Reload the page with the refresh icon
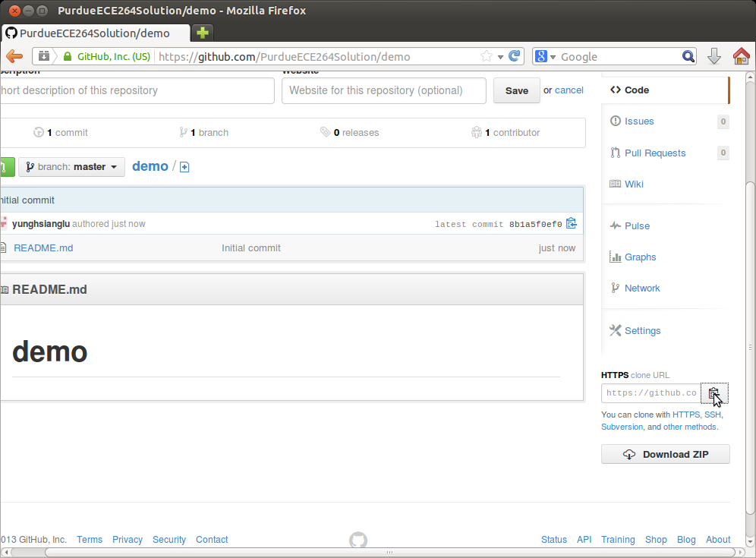756x558 pixels. (x=515, y=56)
